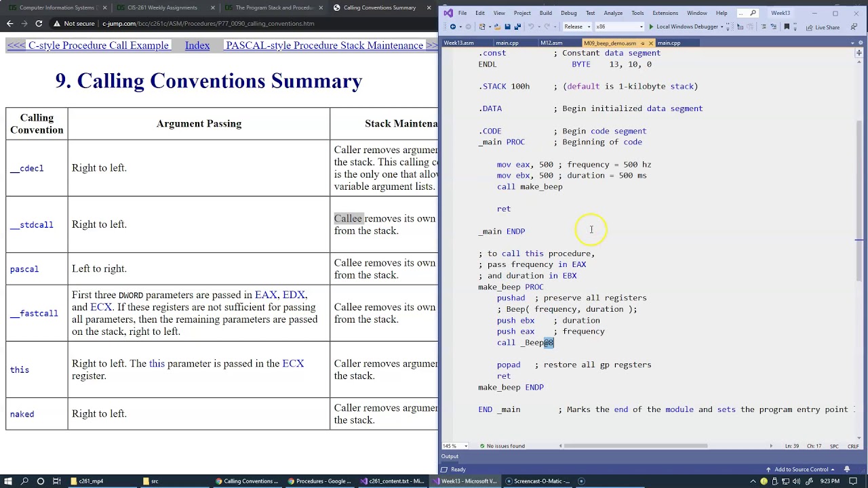This screenshot has width=868, height=488.
Task: Click the editor horizontal scrollbar
Action: (635, 446)
